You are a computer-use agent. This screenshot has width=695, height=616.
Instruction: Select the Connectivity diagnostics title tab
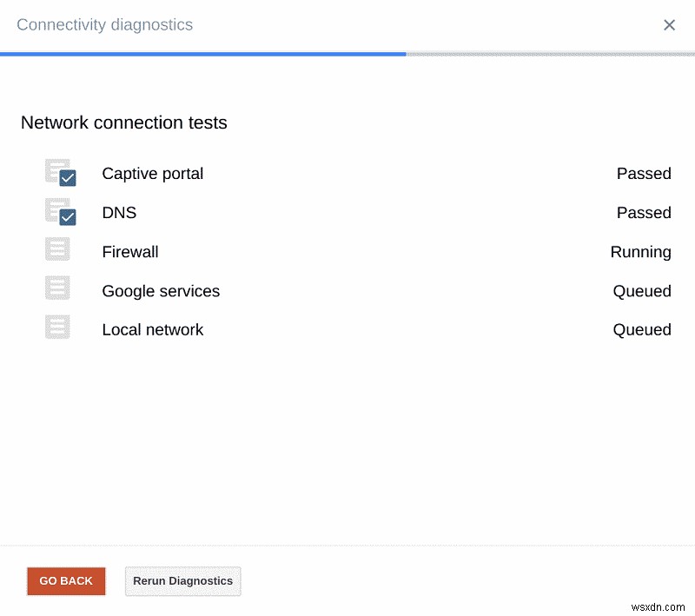tap(104, 25)
